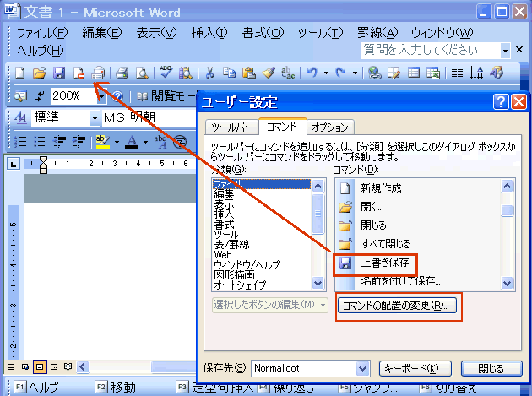Switch to the オプション tab
This screenshot has height=396, width=532.
click(330, 127)
